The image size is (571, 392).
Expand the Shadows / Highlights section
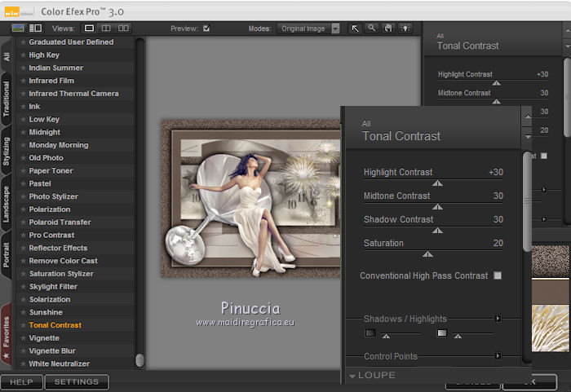(x=498, y=319)
